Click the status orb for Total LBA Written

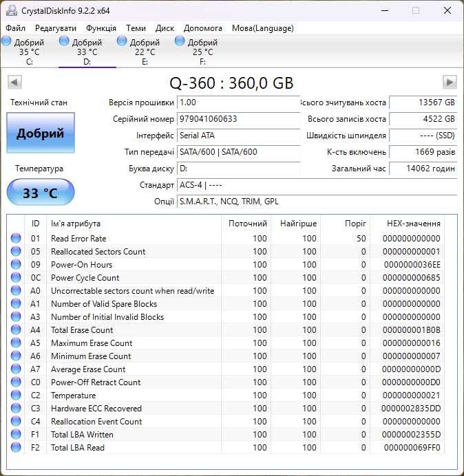point(16,434)
